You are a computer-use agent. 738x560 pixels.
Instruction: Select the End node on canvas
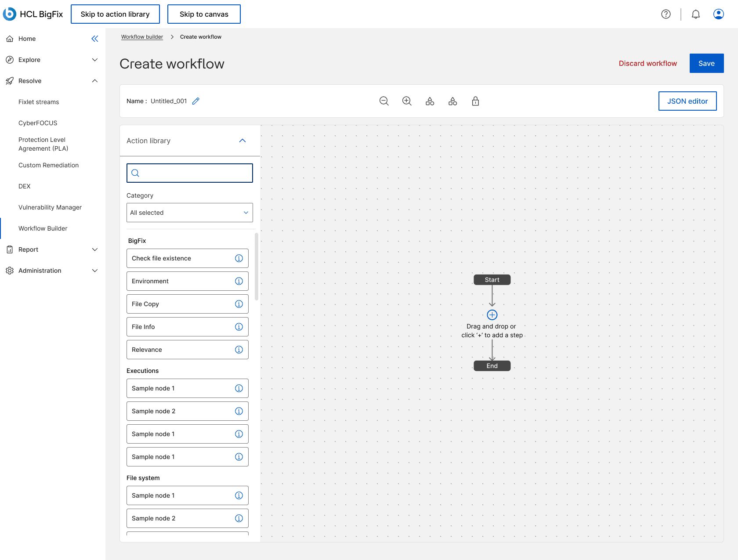492,366
